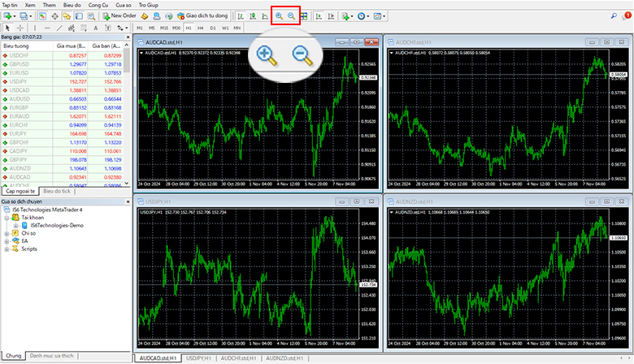The image size is (634, 364).
Task: Select the Candlesticks display icon
Action: 253,16
